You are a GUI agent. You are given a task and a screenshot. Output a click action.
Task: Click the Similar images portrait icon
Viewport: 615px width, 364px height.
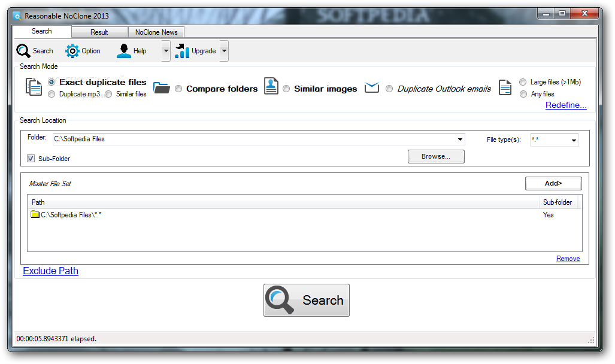pos(271,86)
